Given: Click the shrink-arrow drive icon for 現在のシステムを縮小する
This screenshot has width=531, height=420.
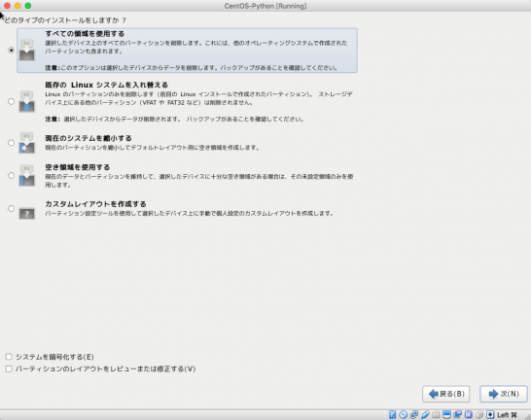Looking at the screenshot, I should tap(27, 143).
